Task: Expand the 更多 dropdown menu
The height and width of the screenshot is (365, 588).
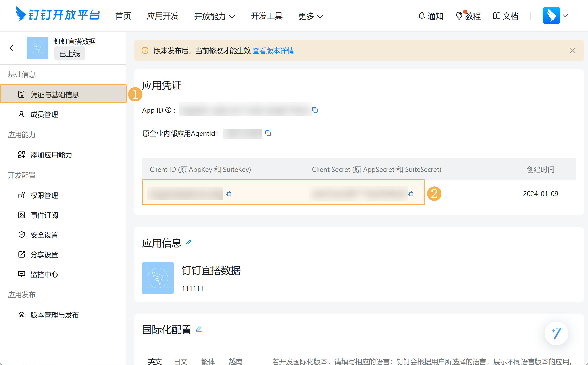Action: coord(311,16)
